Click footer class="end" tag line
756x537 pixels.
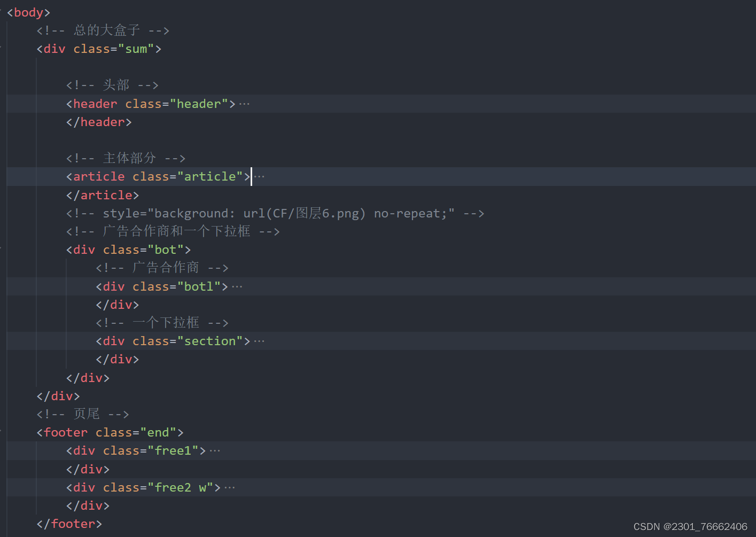pos(110,433)
